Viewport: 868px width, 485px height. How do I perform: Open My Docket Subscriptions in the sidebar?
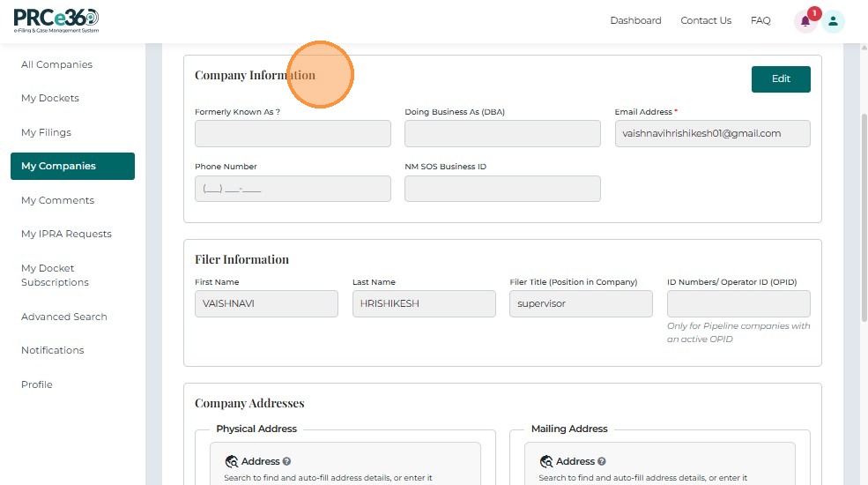55,275
